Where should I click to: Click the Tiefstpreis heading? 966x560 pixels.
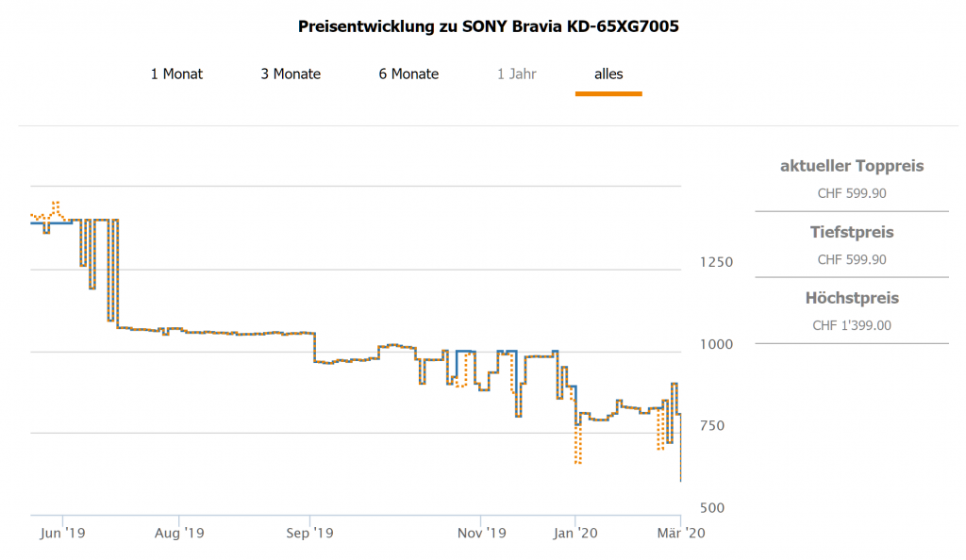852,232
